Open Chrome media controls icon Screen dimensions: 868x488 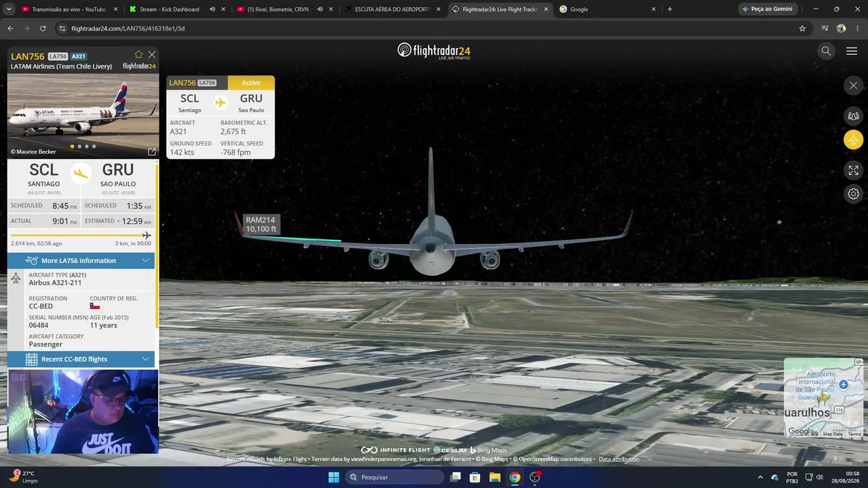point(825,28)
